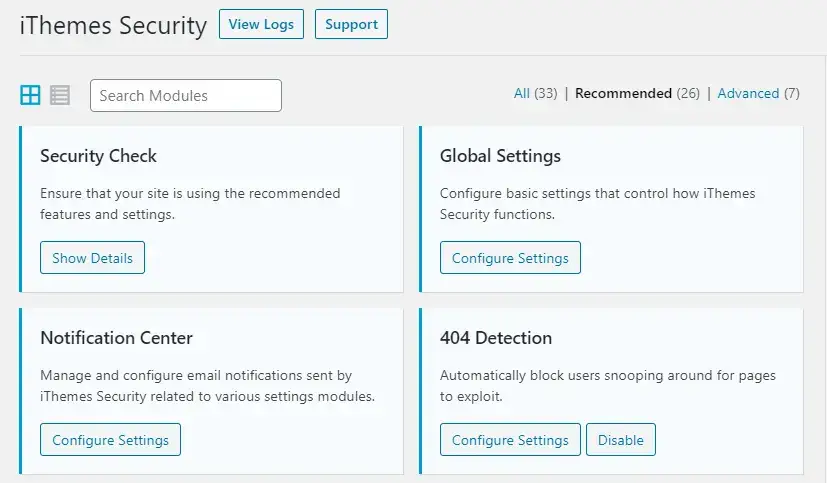The image size is (827, 483).
Task: Click 'Ensure that your site is using' description
Action: point(190,204)
